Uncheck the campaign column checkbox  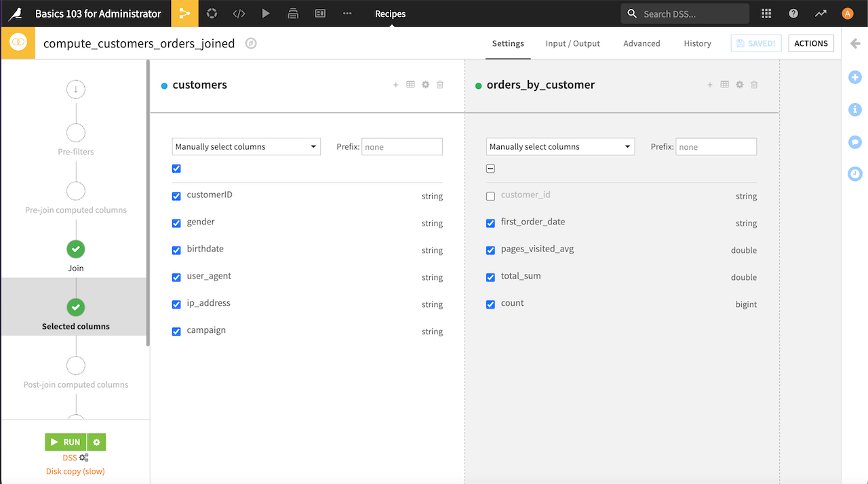(x=176, y=331)
